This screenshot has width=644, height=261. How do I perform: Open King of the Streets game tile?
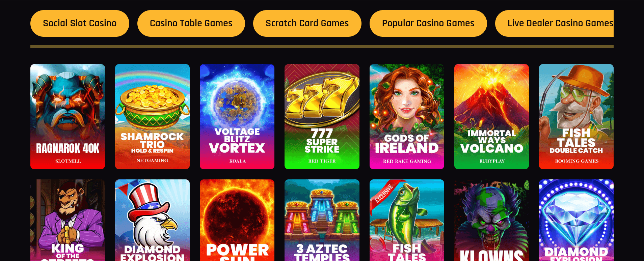[x=68, y=220]
